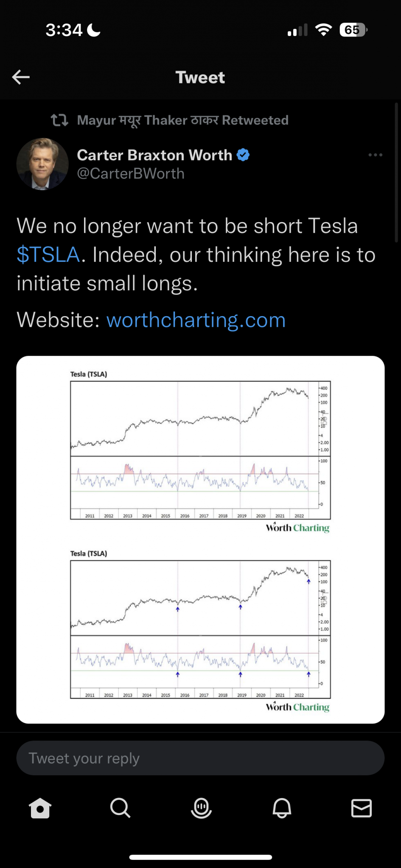Viewport: 401px width, 868px height.
Task: Open the Notifications bell tab
Action: point(282,808)
